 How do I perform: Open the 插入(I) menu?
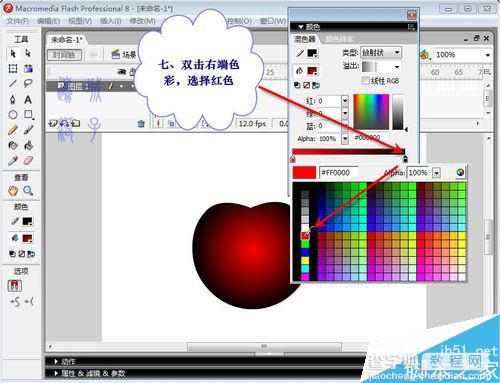click(x=111, y=21)
